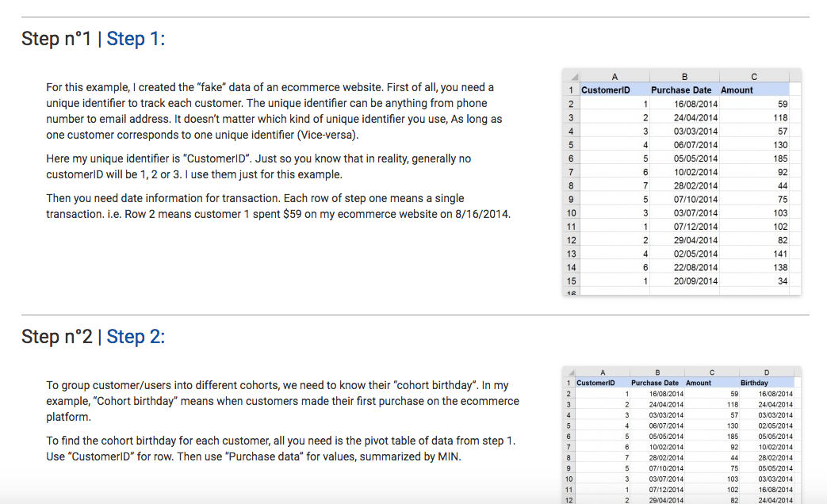Screen dimensions: 827x504
Task: Select column B header in Step 1 spreadsheet
Action: 684,77
